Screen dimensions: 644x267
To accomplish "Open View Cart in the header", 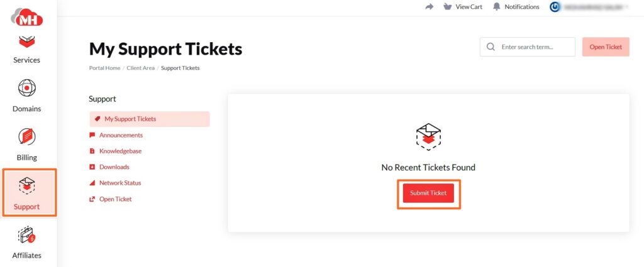I will [462, 7].
